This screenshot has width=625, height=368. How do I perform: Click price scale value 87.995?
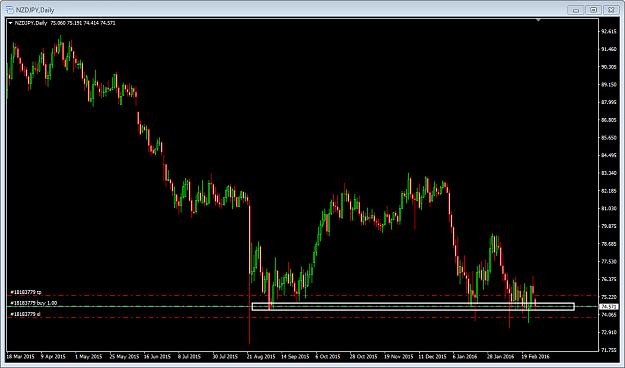click(x=609, y=102)
